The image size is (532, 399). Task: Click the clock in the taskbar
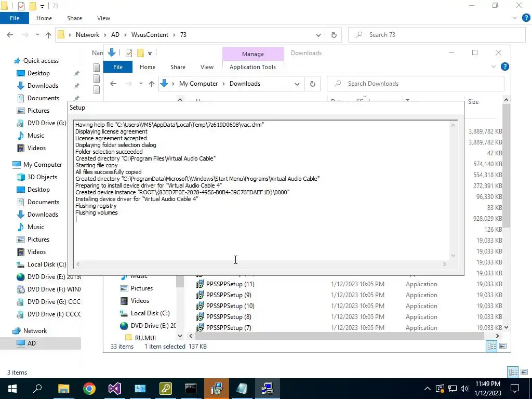(x=488, y=389)
